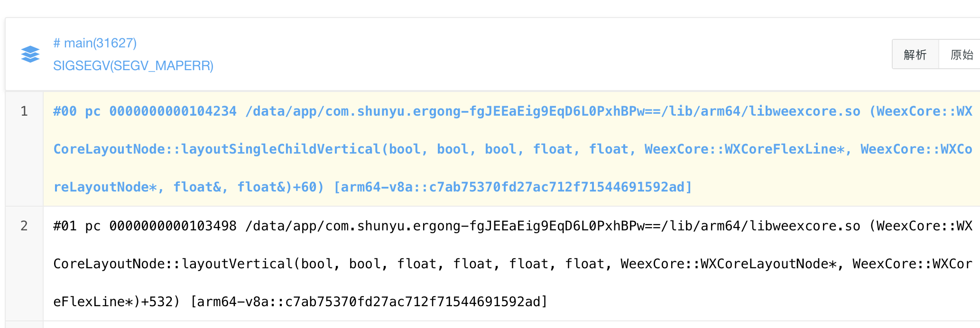Click the layoutSingleChildVertical function name

(281, 149)
